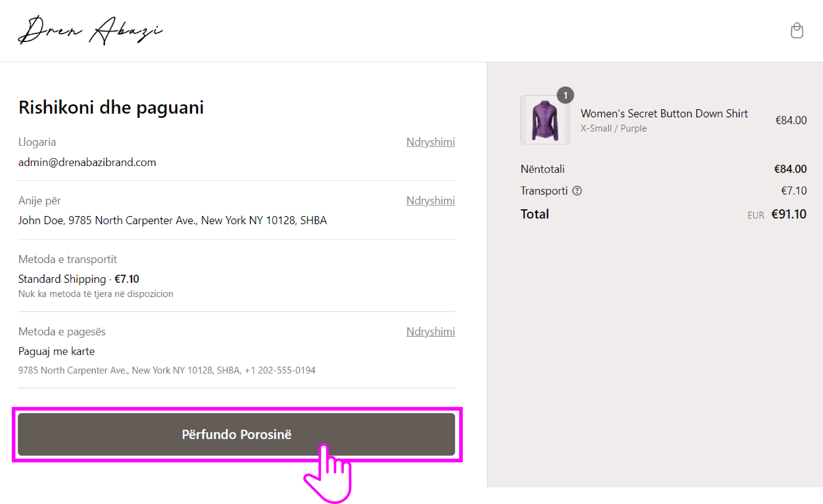This screenshot has height=504, width=823.
Task: Click the admin@drenabazibrand.com email text
Action: (87, 162)
